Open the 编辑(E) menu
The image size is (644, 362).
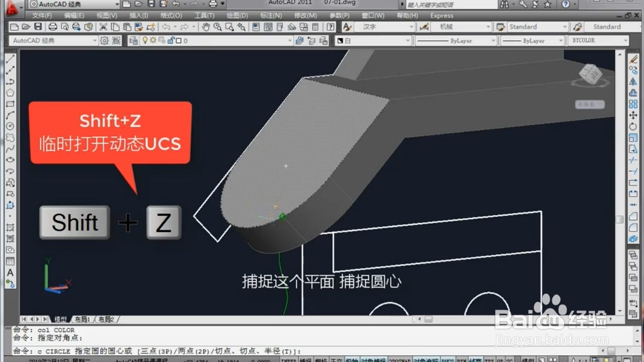pyautogui.click(x=74, y=16)
